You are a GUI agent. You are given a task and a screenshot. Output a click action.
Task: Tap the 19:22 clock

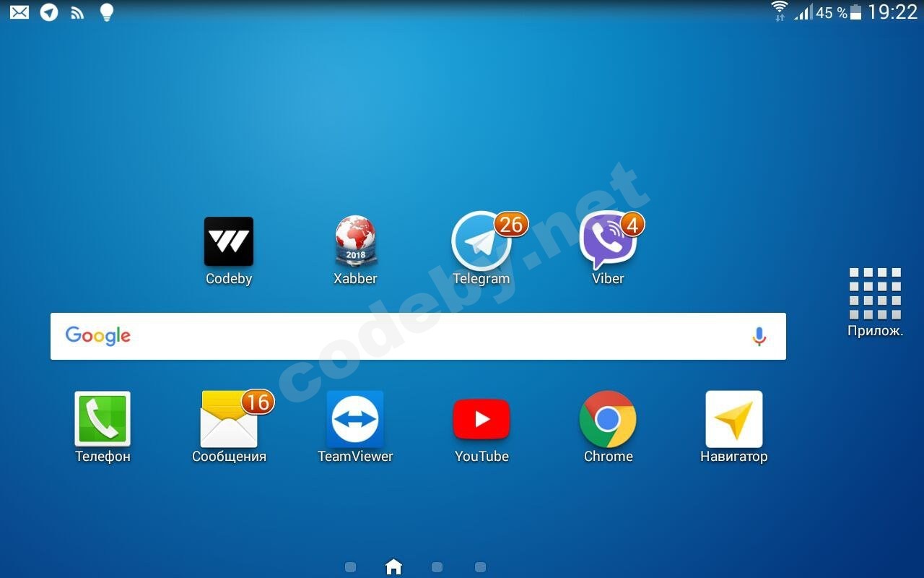(892, 12)
